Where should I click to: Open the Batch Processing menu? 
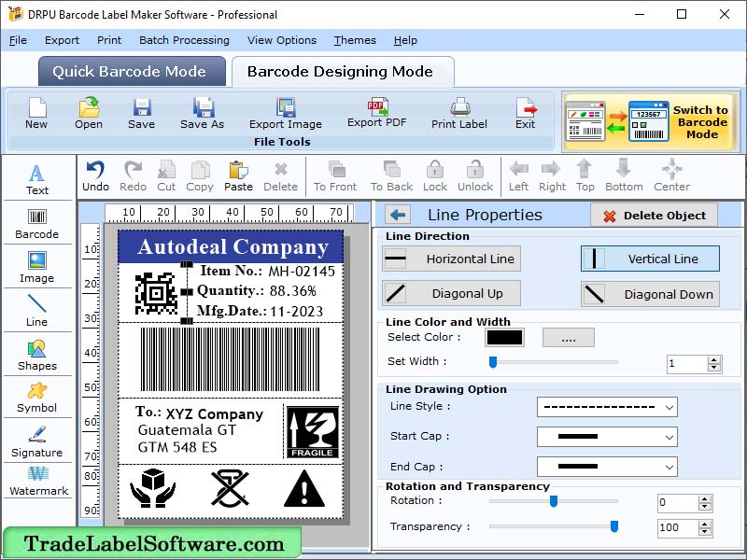click(185, 40)
